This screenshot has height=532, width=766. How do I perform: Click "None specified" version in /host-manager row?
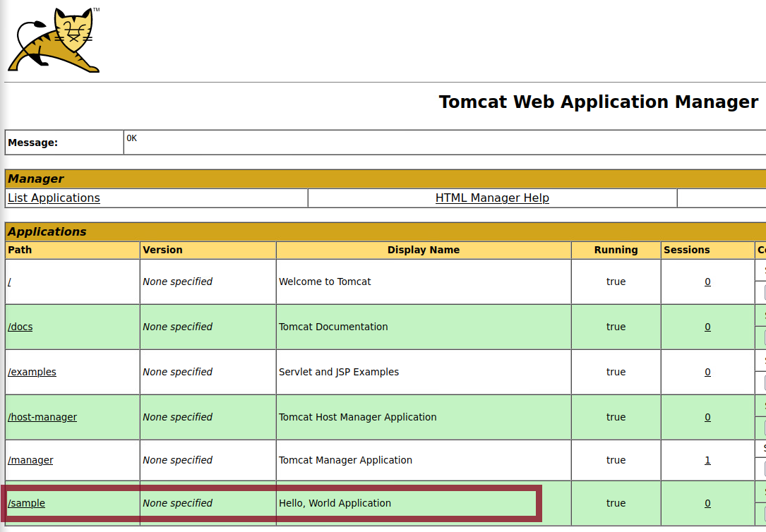tap(177, 417)
